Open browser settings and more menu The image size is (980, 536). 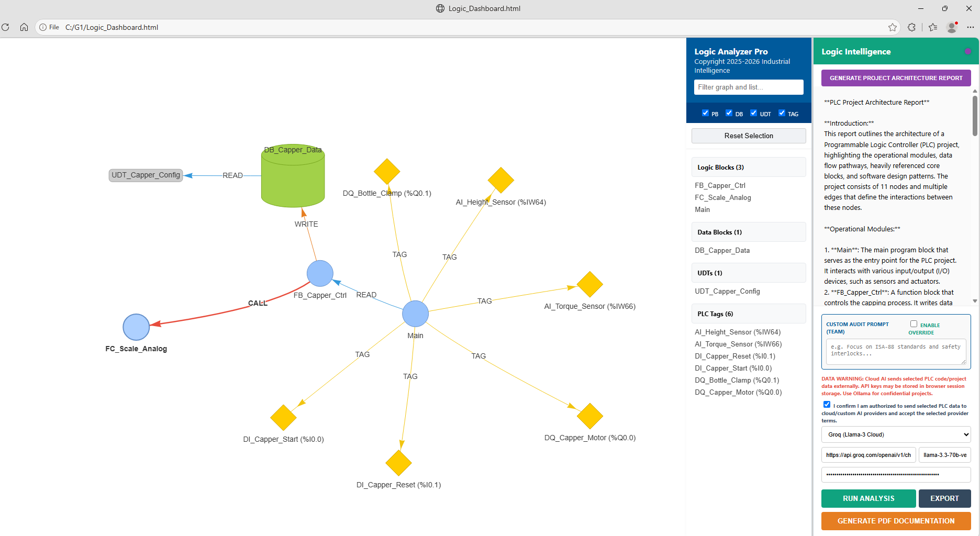coord(971,27)
